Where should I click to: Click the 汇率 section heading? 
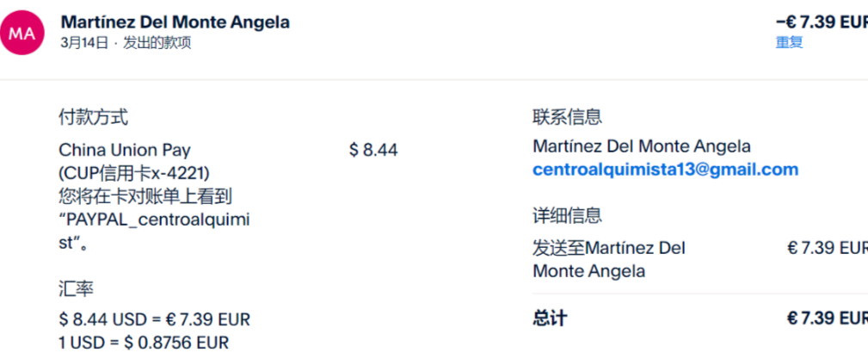point(76,289)
